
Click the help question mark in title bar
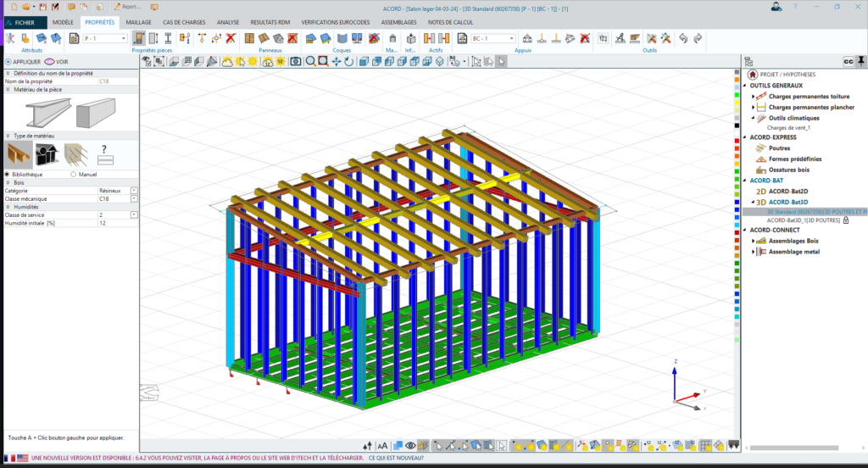tap(795, 7)
